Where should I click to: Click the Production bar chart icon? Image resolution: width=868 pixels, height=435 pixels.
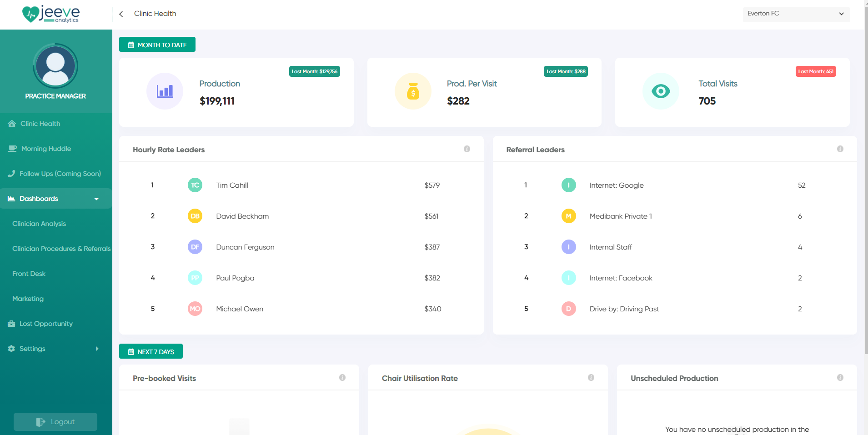pyautogui.click(x=165, y=91)
